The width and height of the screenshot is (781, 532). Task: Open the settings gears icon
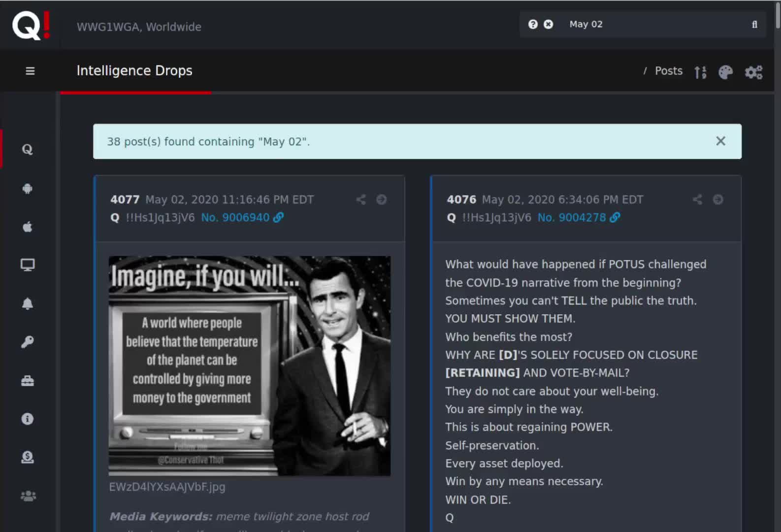[x=753, y=72]
